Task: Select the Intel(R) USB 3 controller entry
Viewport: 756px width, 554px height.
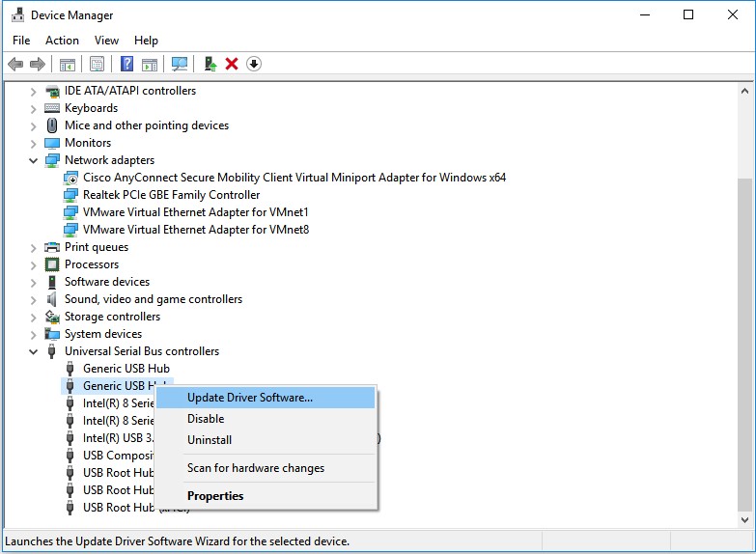Action: [x=118, y=438]
